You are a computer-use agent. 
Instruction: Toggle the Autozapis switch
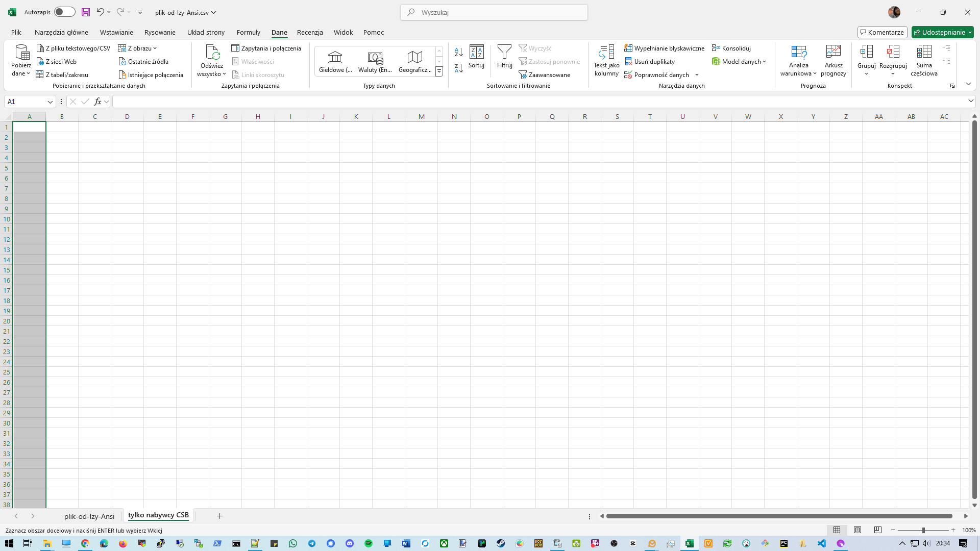pos(64,12)
